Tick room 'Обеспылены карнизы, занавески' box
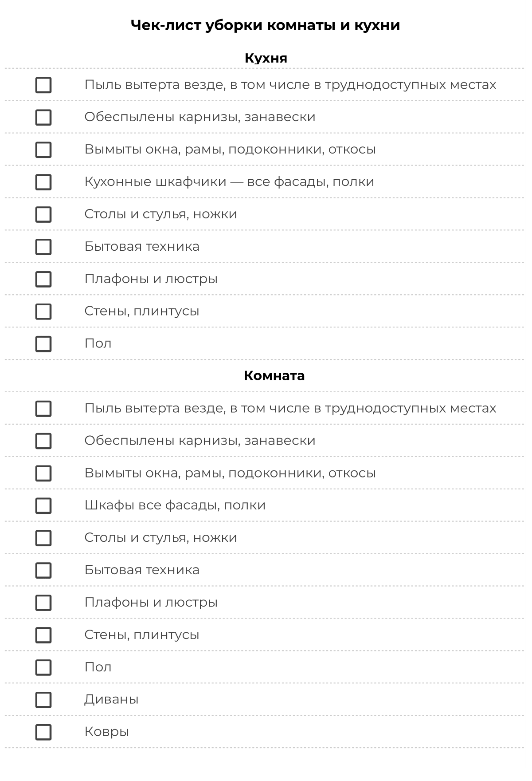This screenshot has width=532, height=781. 43,441
